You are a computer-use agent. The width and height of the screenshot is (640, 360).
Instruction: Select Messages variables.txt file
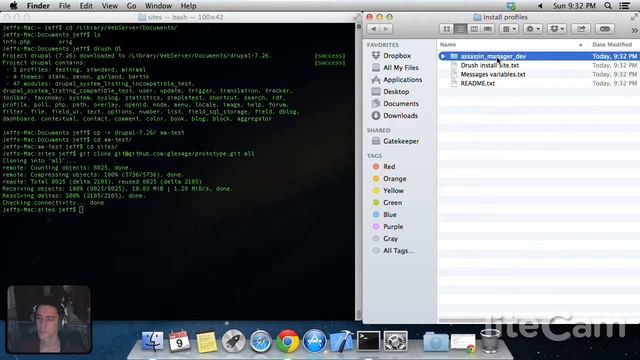493,74
